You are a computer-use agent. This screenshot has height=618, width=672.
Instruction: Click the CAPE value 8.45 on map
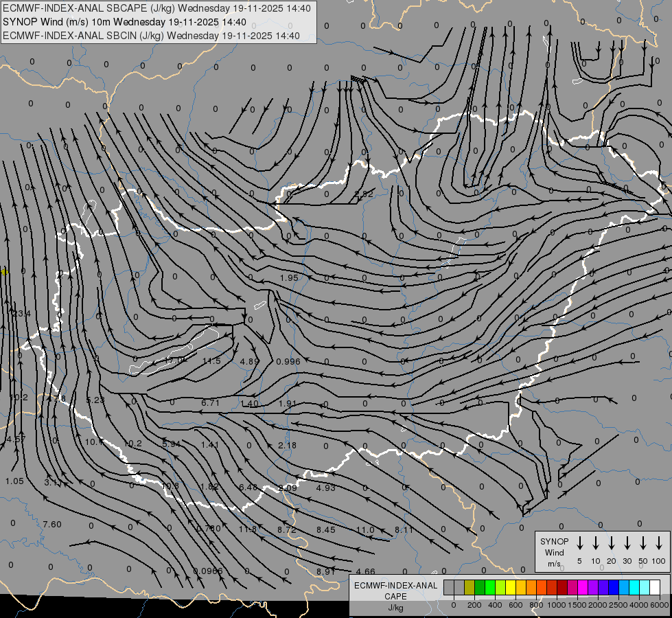pyautogui.click(x=326, y=529)
